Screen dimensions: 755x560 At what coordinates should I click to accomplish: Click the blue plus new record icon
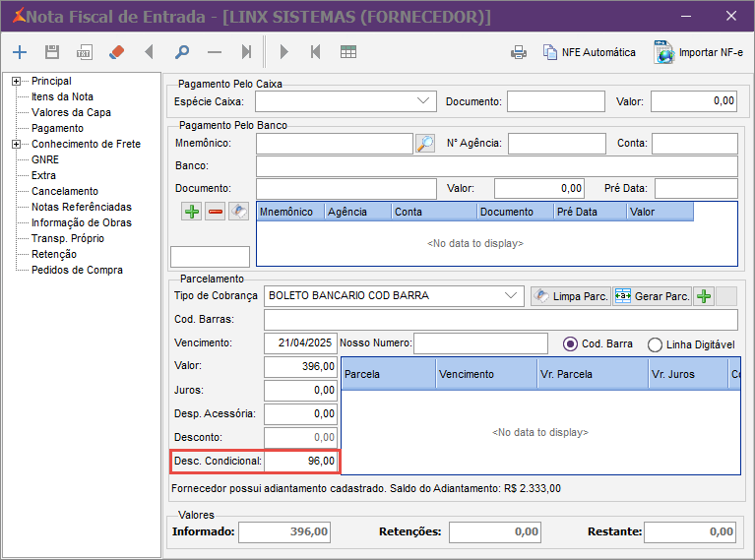coord(21,52)
